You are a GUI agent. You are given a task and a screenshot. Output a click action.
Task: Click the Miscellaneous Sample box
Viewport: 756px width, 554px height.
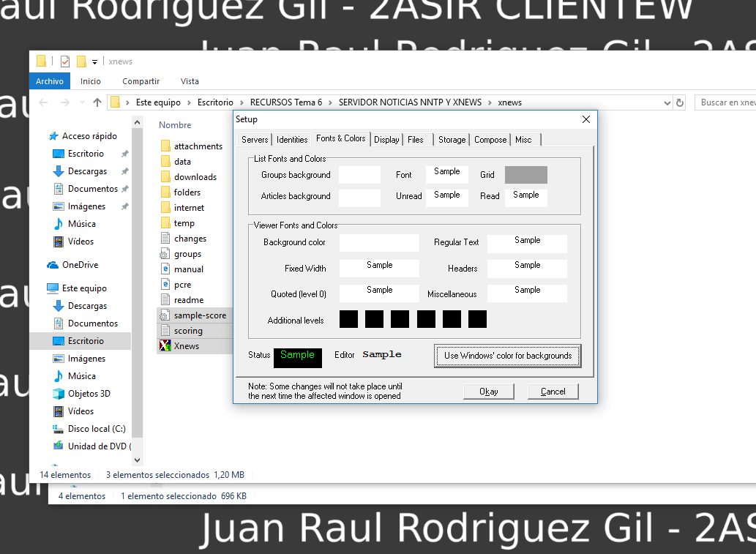pyautogui.click(x=528, y=293)
